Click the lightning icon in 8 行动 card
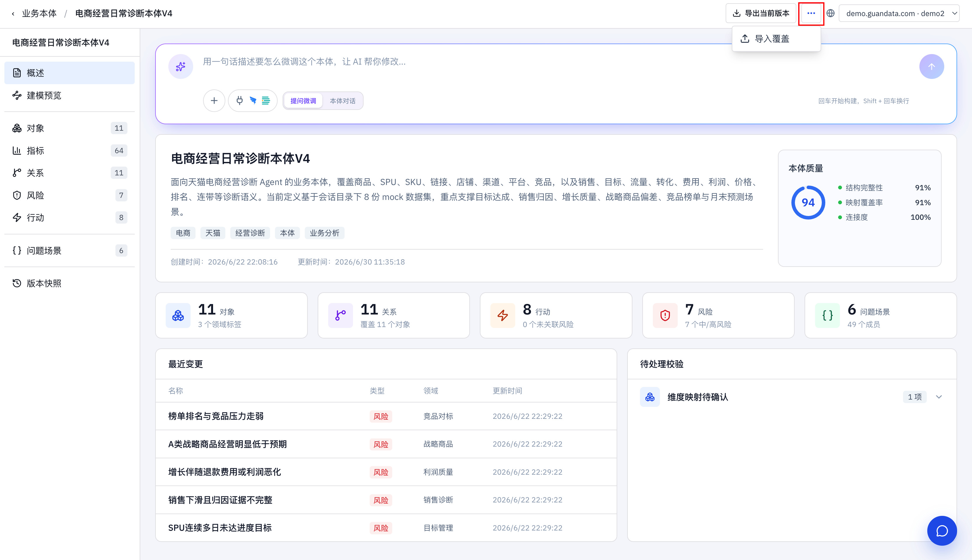 click(503, 315)
